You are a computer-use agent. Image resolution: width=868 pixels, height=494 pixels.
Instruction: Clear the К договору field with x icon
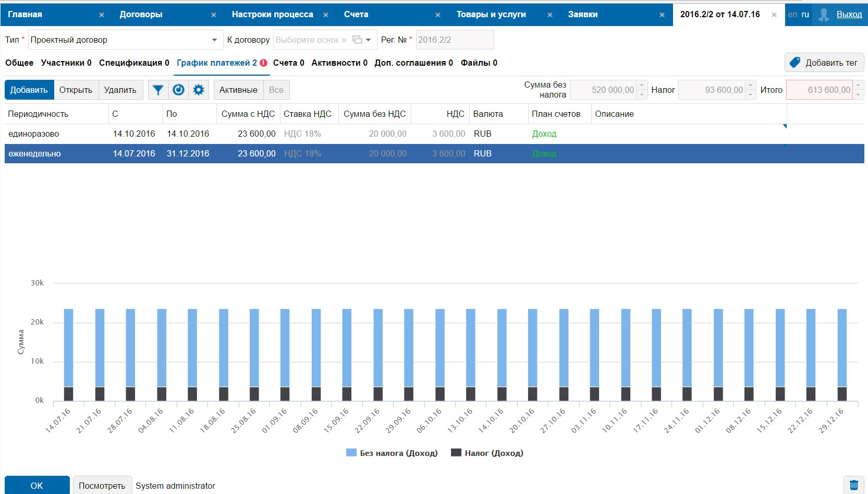344,40
